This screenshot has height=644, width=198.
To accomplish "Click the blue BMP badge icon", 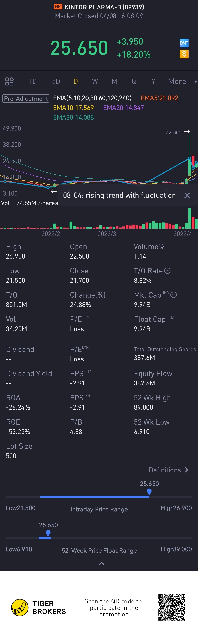I will click(x=184, y=43).
